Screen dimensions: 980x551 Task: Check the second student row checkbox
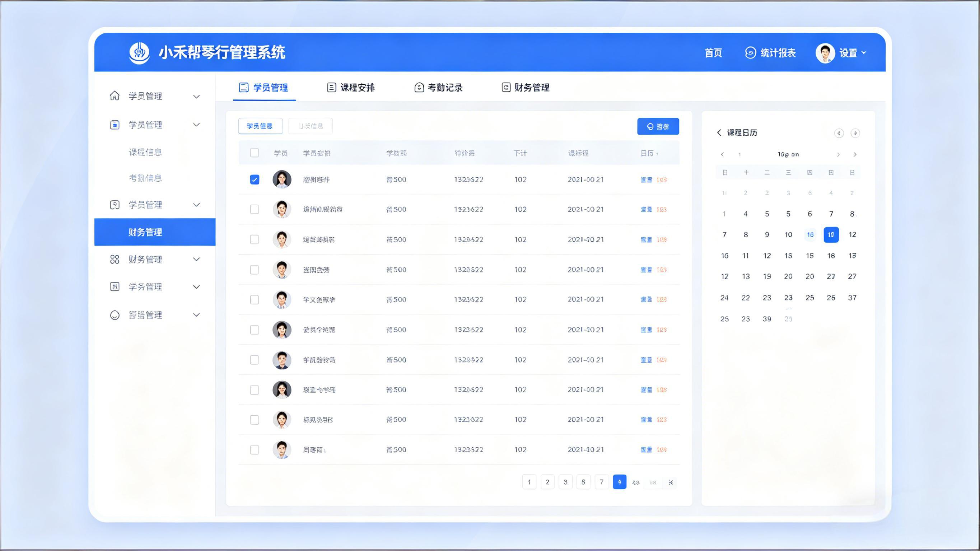tap(255, 209)
